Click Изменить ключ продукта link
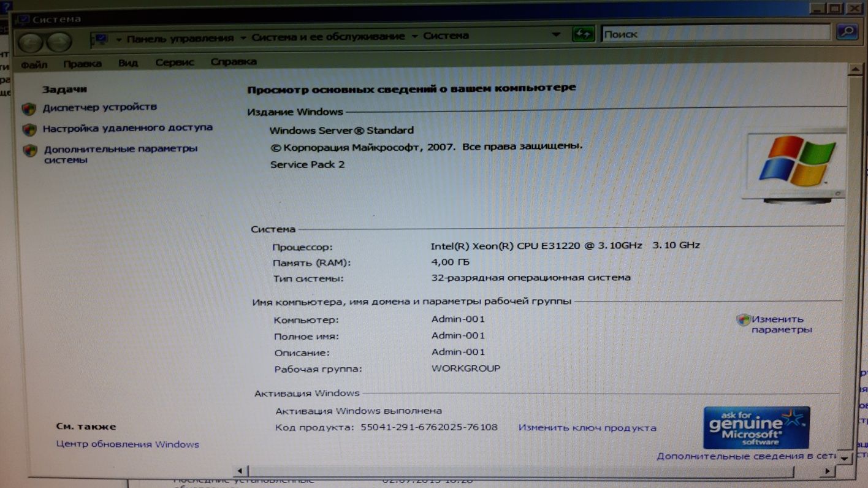The width and height of the screenshot is (868, 488). (587, 428)
